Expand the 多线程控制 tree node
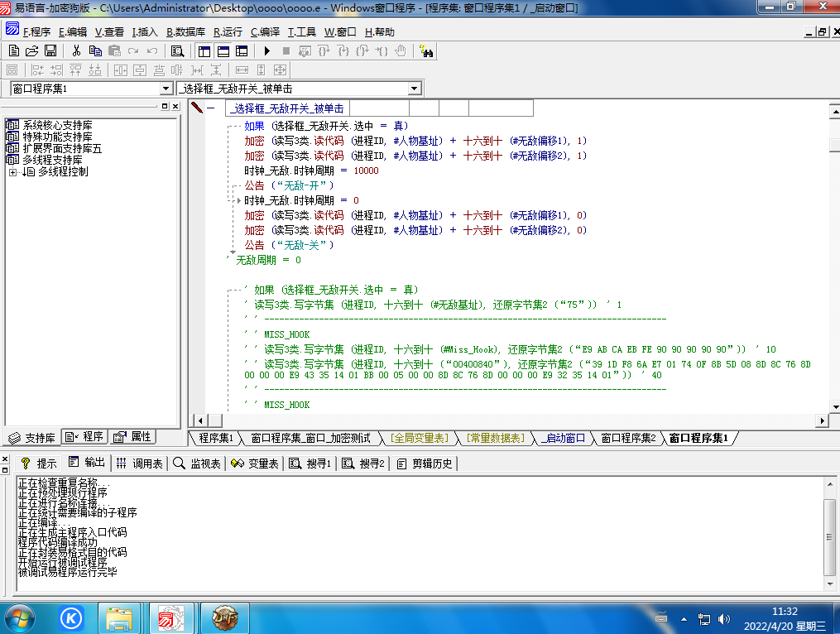Screen dimensions: 840x634 pos(13,172)
